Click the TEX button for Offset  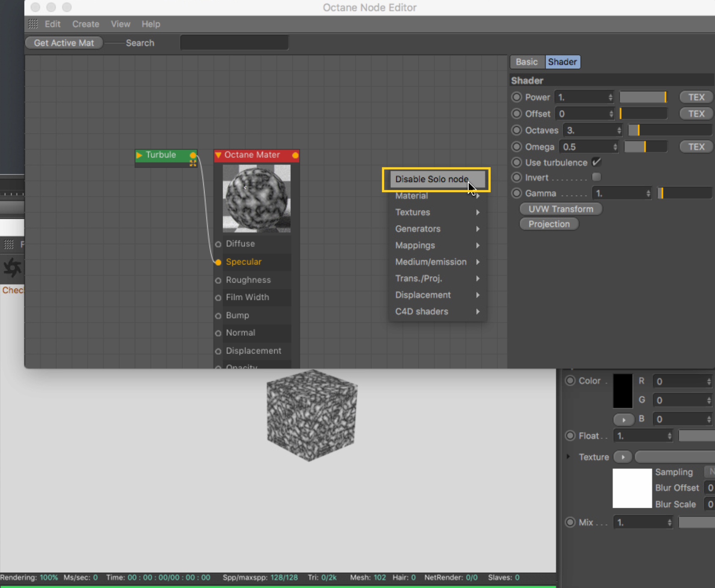[x=696, y=114]
